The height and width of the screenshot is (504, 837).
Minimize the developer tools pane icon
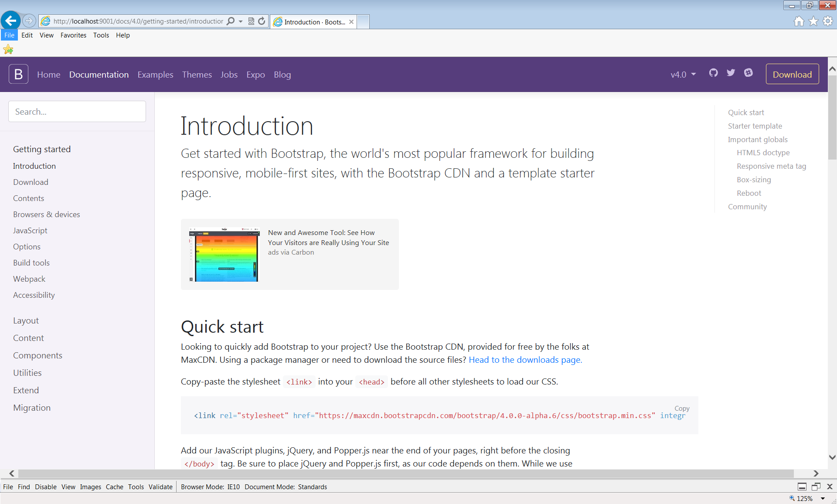[x=802, y=487]
